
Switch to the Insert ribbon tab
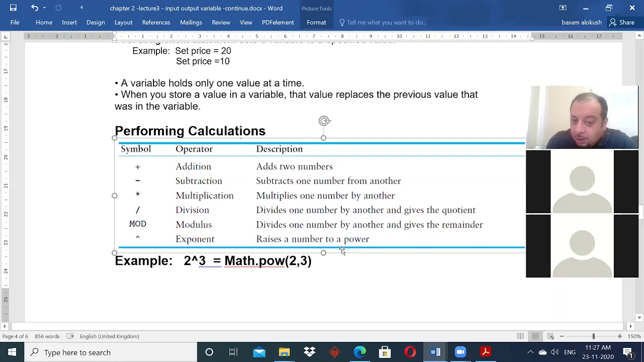click(x=69, y=22)
